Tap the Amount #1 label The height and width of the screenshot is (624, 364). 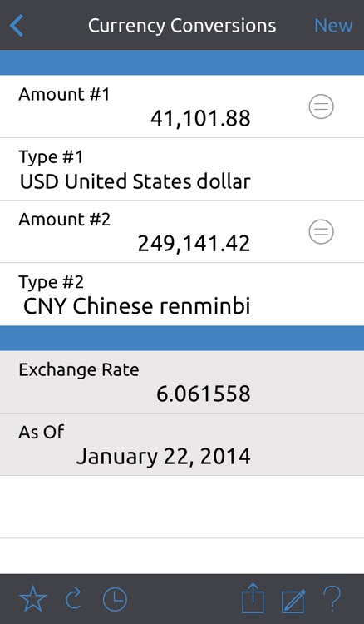(x=64, y=95)
